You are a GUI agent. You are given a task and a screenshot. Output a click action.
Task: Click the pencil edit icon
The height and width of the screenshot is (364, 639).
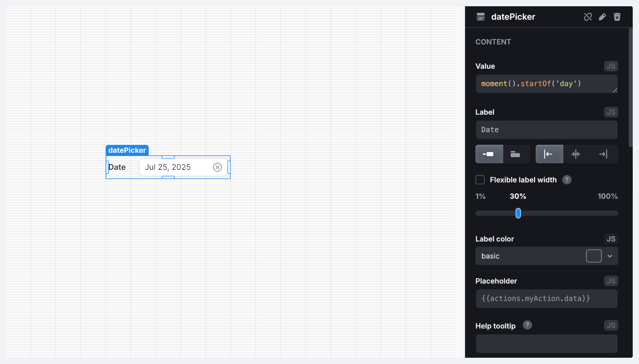click(x=602, y=17)
